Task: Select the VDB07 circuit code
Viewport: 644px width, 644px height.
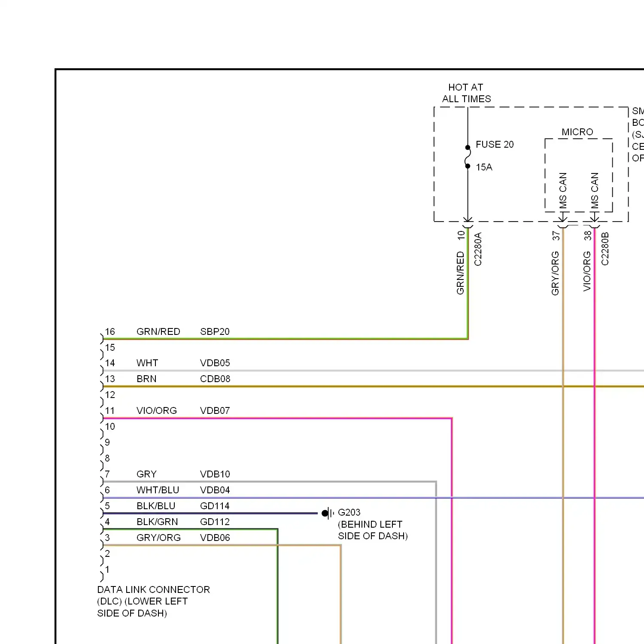Action: (215, 410)
